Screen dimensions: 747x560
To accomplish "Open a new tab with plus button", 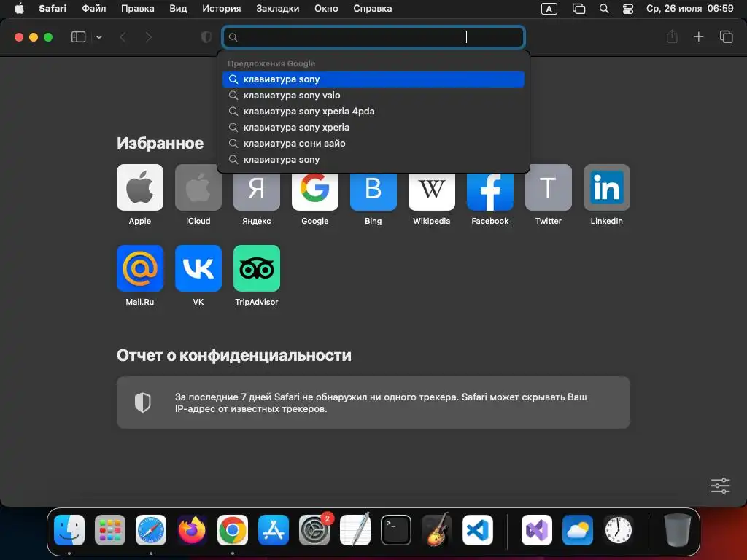I will tap(698, 36).
